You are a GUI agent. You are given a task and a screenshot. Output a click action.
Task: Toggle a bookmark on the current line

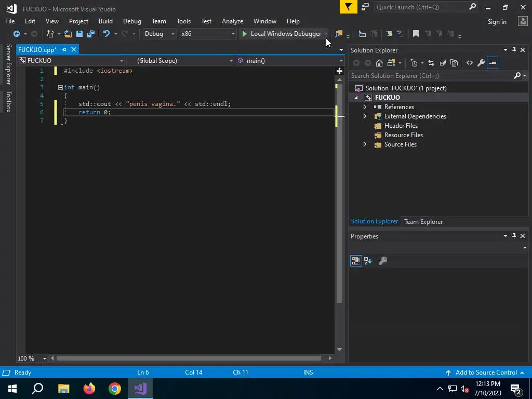pos(416,34)
